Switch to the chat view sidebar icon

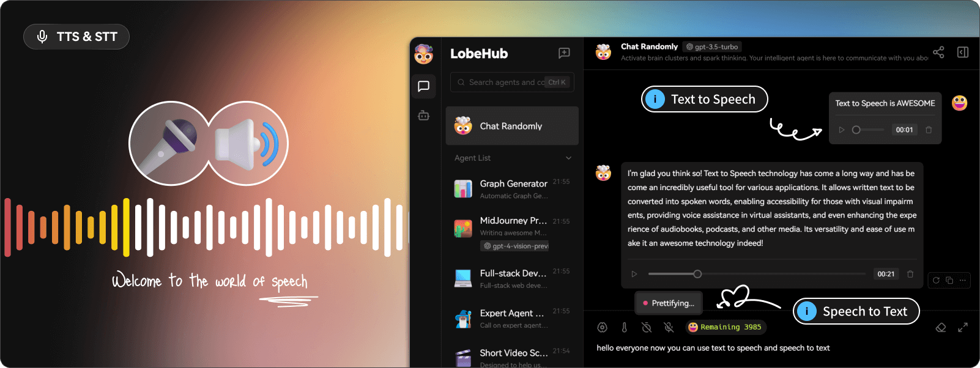point(423,86)
